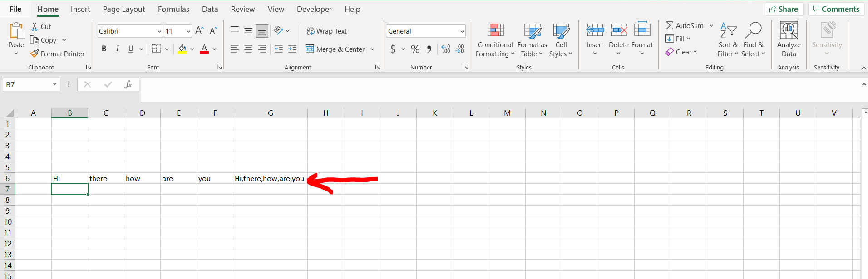Click the Insert Function fx icon
Screen dimensions: 868x279
[x=128, y=84]
